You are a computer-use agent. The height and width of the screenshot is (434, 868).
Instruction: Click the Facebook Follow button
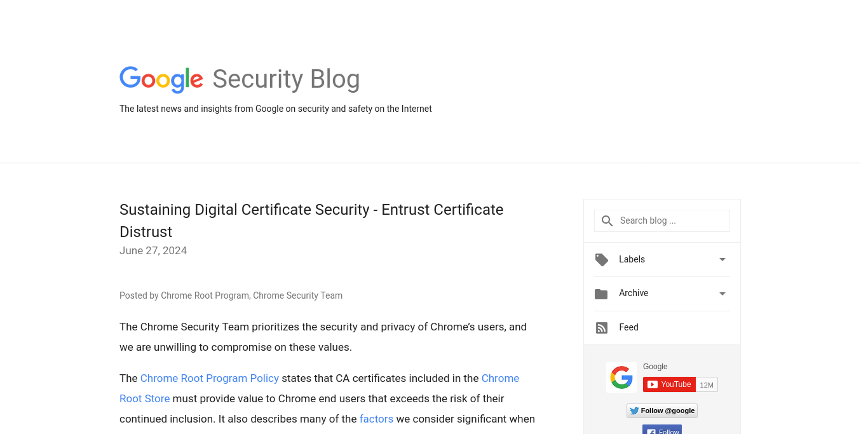(x=662, y=430)
